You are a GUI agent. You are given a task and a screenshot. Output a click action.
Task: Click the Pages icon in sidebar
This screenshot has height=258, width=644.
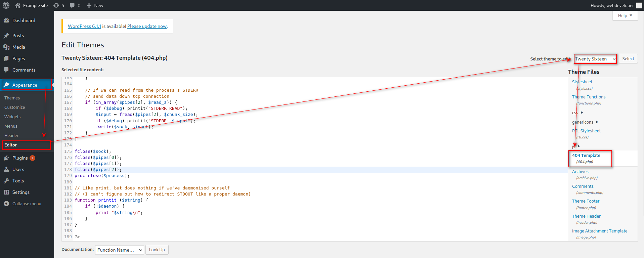[x=6, y=58]
